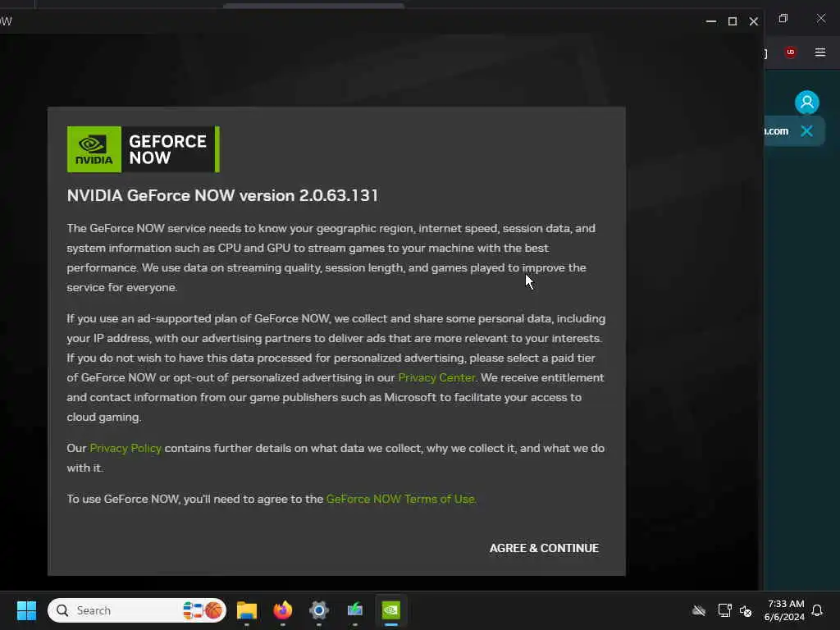Close the GeForce NOW window
The image size is (840, 630).
point(753,21)
